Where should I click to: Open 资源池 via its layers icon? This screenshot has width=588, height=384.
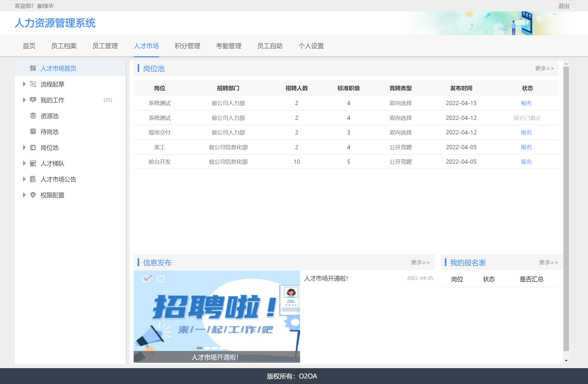(x=33, y=116)
